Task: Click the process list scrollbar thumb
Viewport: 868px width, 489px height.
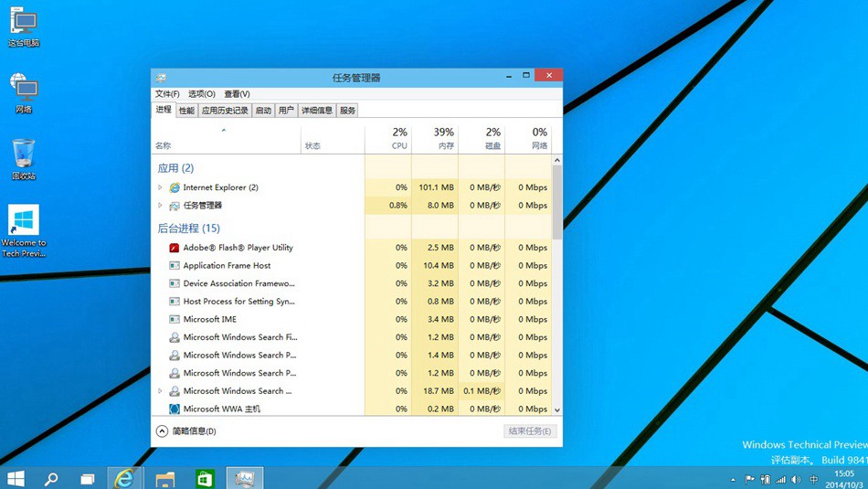Action: click(557, 202)
